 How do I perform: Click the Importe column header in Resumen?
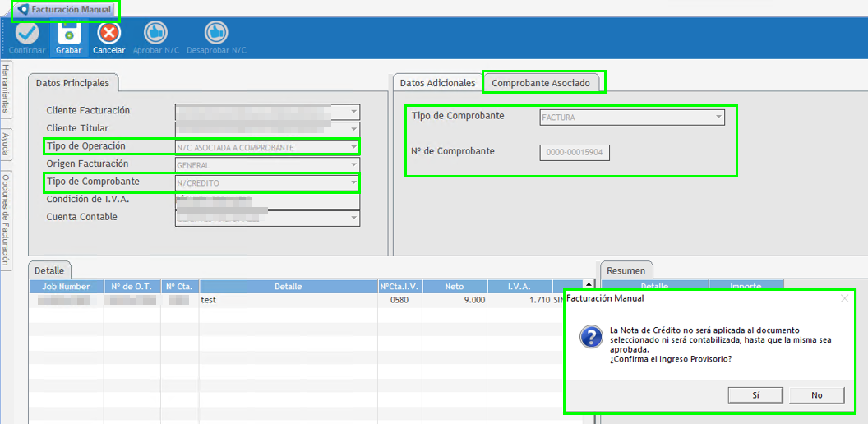[746, 284]
